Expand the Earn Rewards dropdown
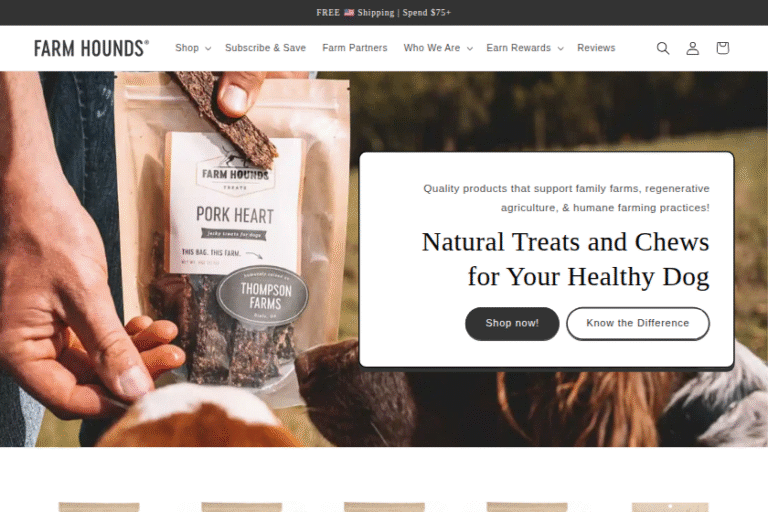Screen dimensions: 768x512 click(525, 48)
